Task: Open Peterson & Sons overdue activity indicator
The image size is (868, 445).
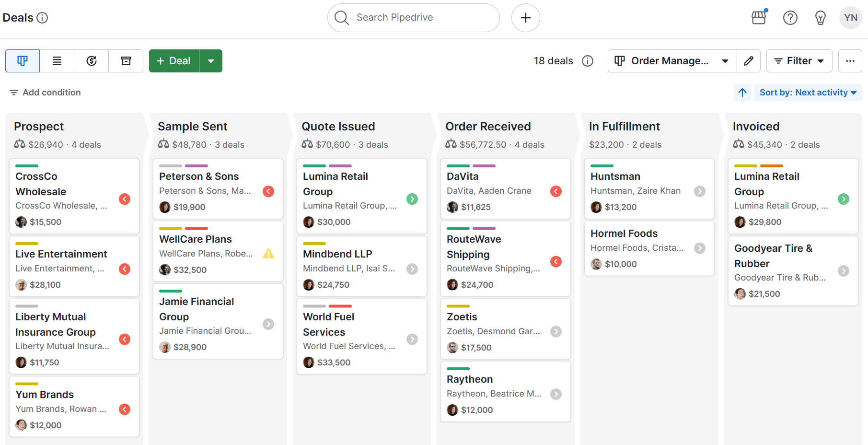Action: (268, 191)
